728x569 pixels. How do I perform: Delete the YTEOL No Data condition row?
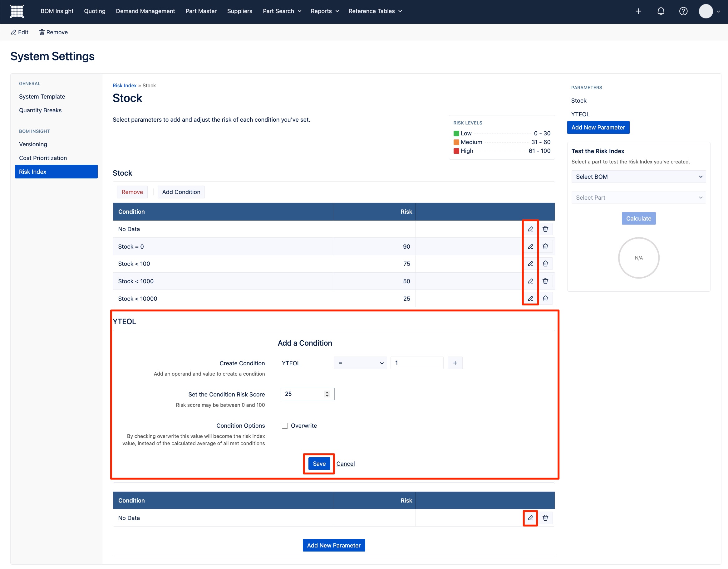[x=545, y=518]
